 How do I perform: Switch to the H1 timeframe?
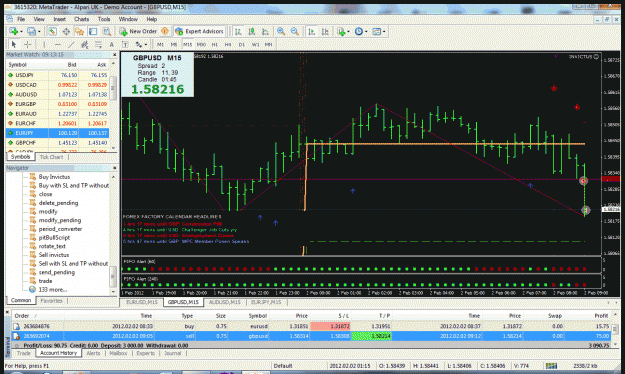tap(215, 44)
